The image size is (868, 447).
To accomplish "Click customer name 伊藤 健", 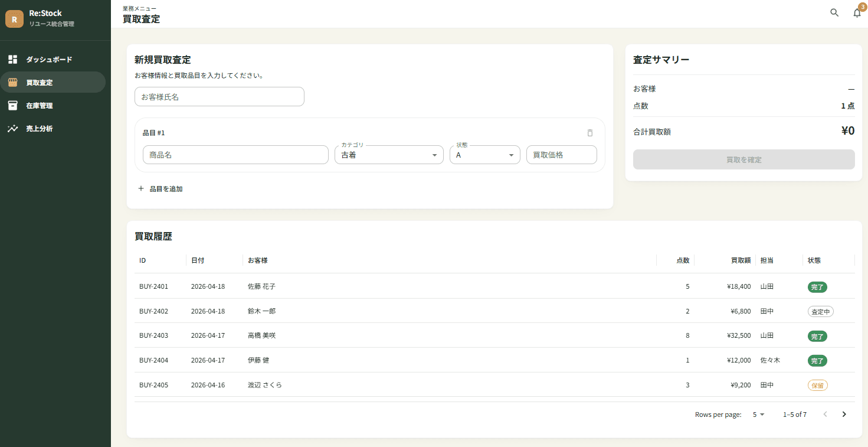I will 258,360.
